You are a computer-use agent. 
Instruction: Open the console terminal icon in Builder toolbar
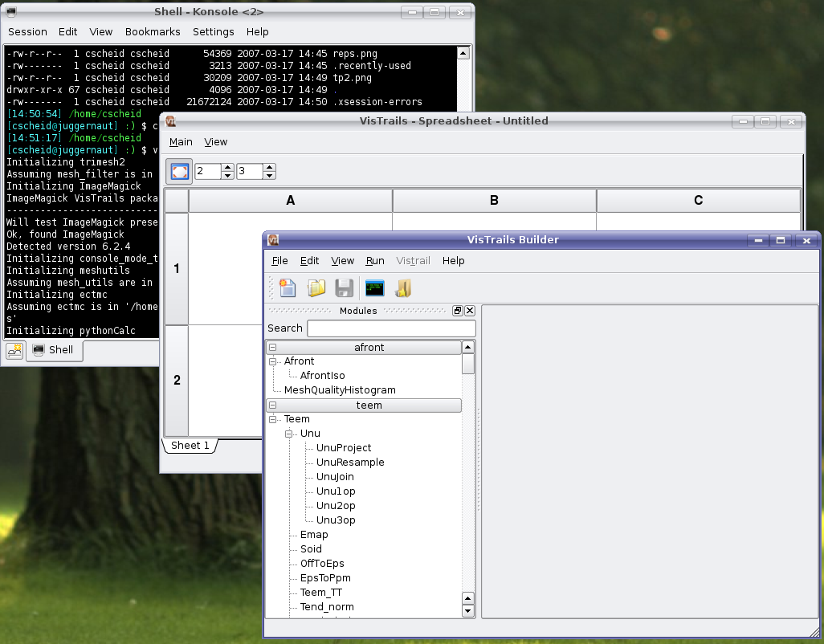coord(374,287)
